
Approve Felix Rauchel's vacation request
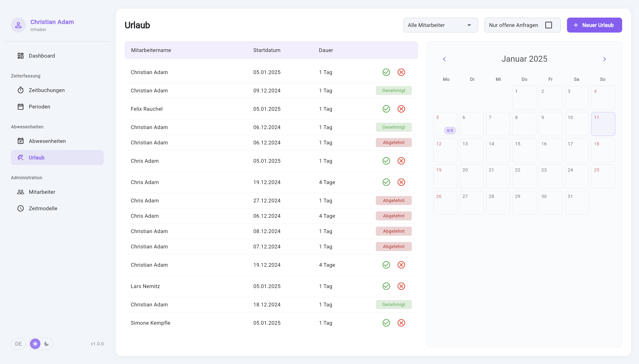[x=386, y=109]
